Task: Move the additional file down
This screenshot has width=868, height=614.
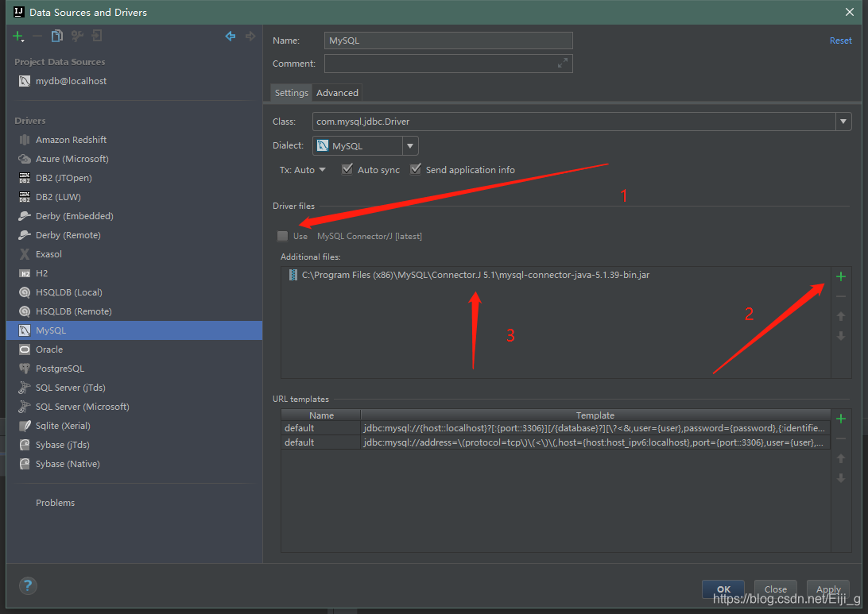Action: click(x=841, y=336)
